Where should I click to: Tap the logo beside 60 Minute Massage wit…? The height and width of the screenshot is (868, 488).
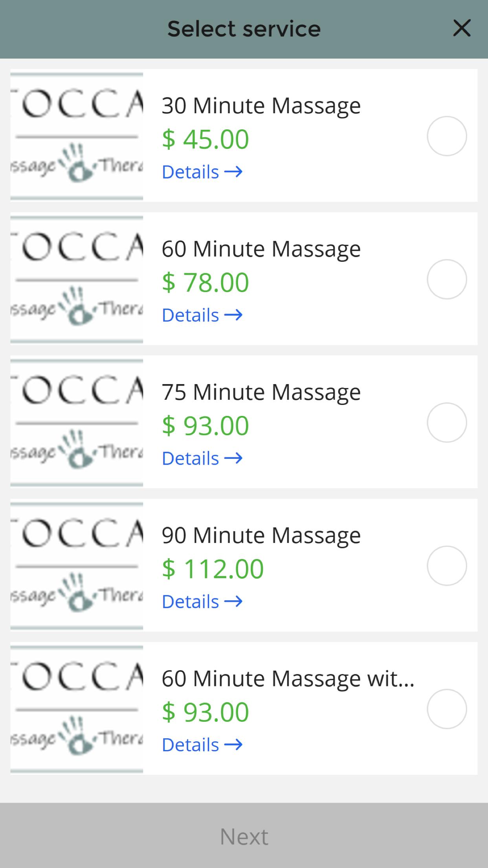click(77, 709)
